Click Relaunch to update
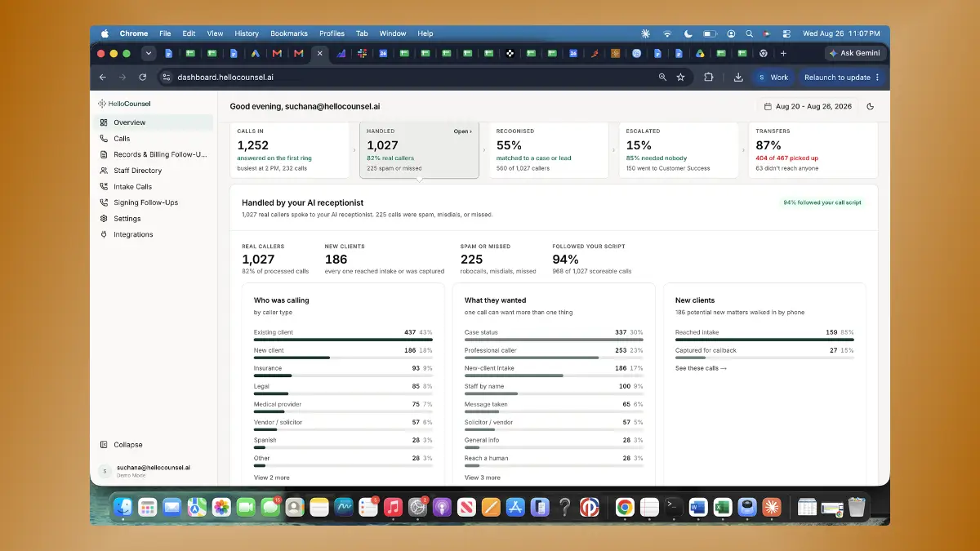The height and width of the screenshot is (551, 980). tap(837, 78)
